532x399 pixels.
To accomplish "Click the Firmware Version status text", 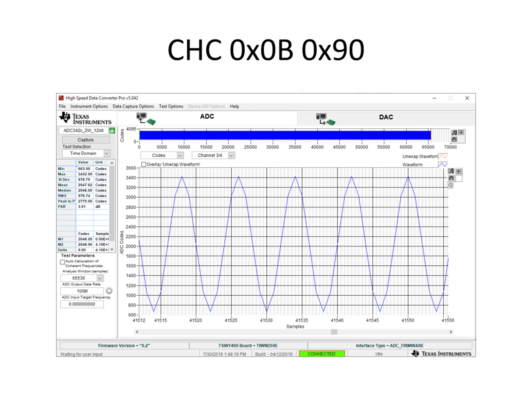I will click(124, 345).
